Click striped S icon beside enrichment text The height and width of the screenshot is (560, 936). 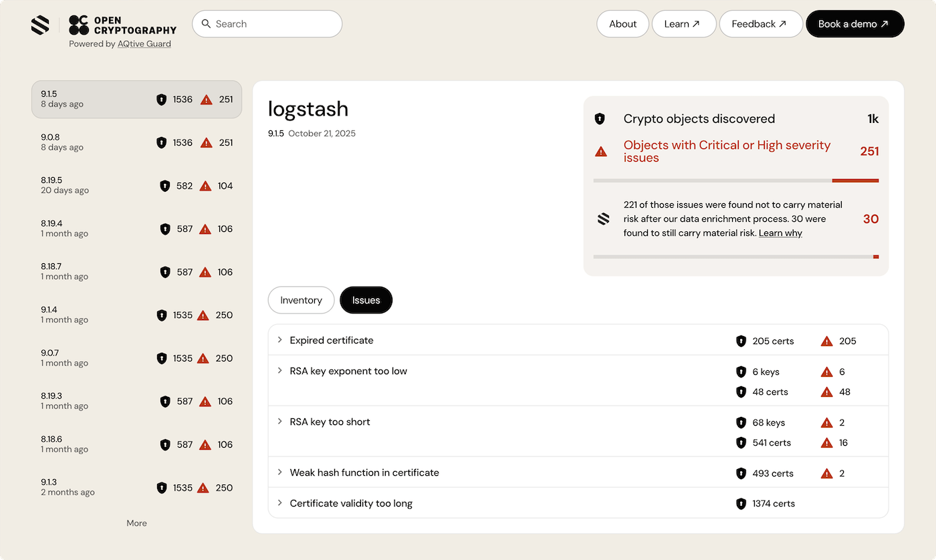[x=603, y=219]
